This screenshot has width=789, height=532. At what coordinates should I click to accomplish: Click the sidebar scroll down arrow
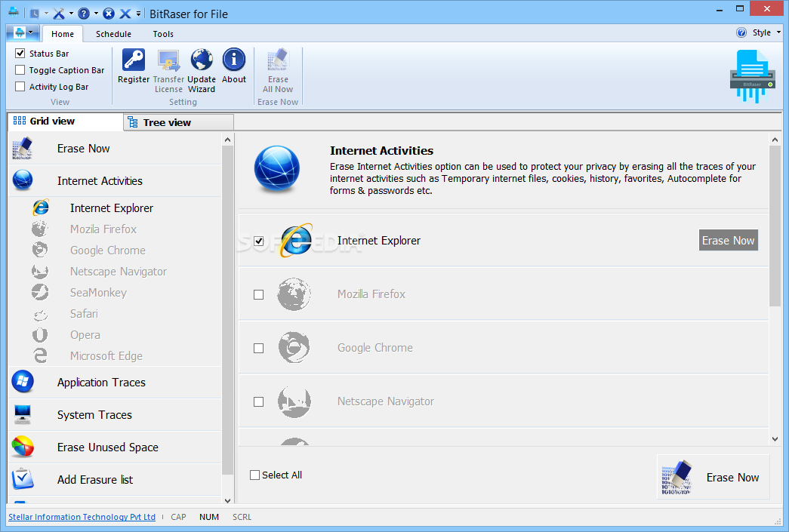[x=227, y=500]
